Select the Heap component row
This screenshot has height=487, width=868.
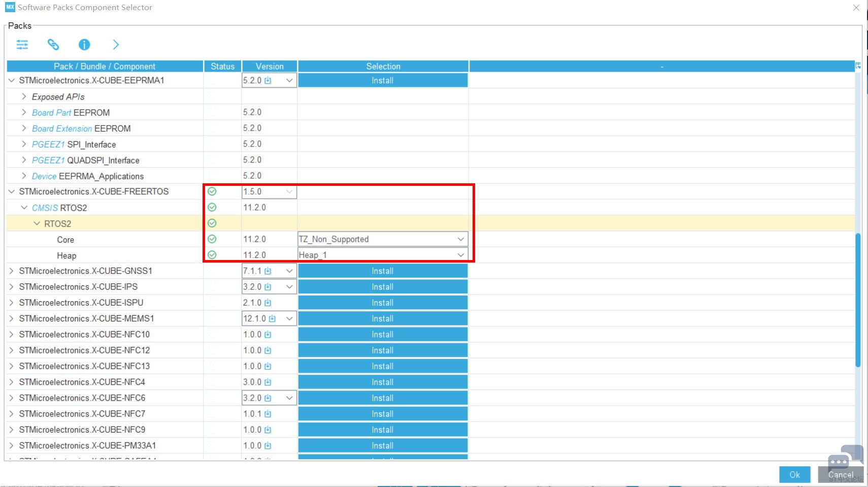pyautogui.click(x=430, y=255)
